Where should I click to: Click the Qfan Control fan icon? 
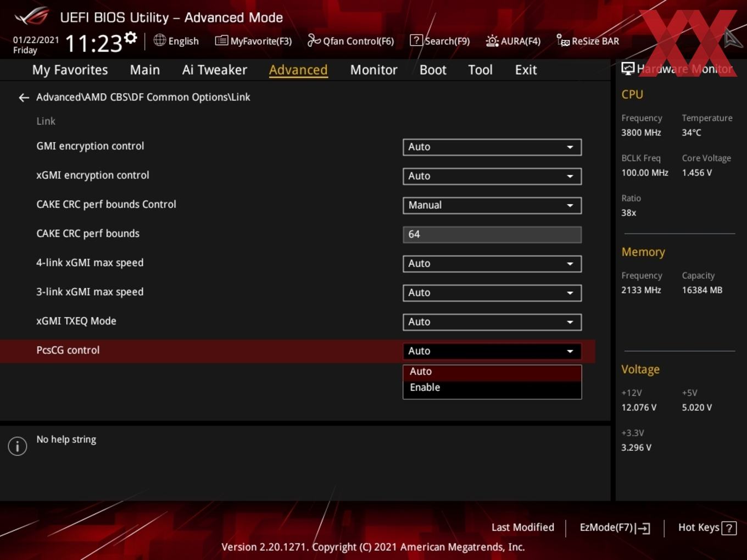(x=314, y=40)
